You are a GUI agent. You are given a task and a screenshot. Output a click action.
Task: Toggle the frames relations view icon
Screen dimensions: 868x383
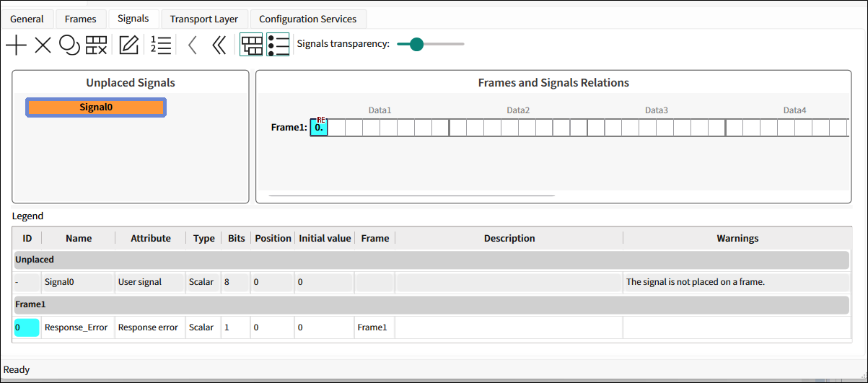click(x=252, y=45)
